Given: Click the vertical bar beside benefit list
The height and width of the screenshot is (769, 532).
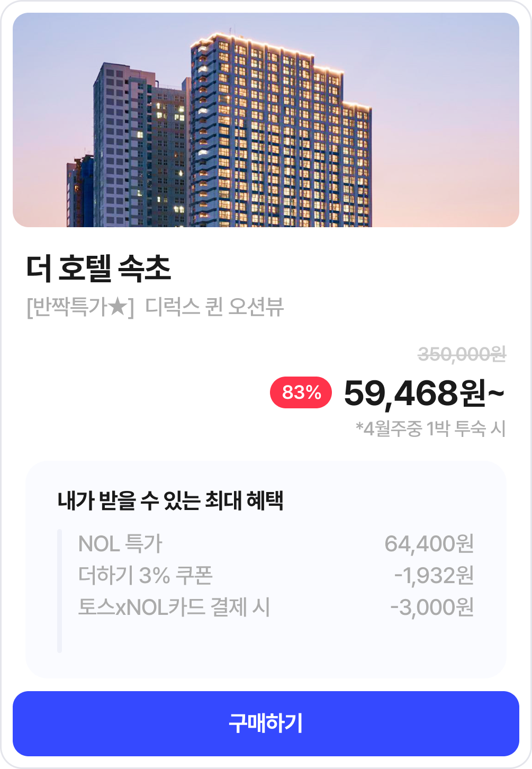Looking at the screenshot, I should tap(59, 591).
